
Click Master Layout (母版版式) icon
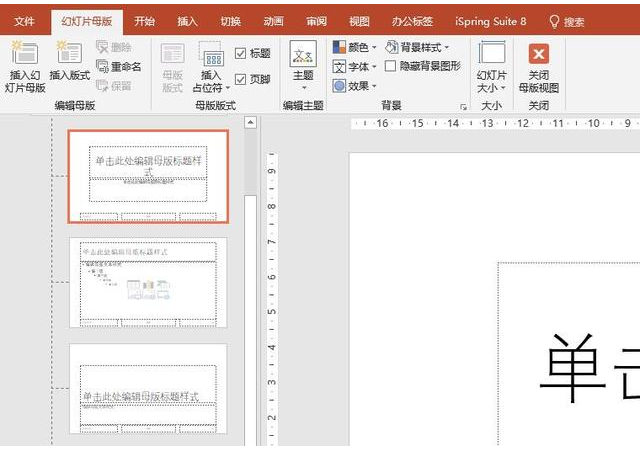point(173,54)
